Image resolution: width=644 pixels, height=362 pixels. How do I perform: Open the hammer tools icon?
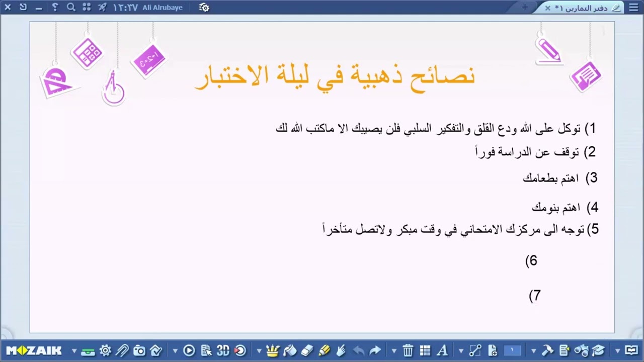[547, 350]
